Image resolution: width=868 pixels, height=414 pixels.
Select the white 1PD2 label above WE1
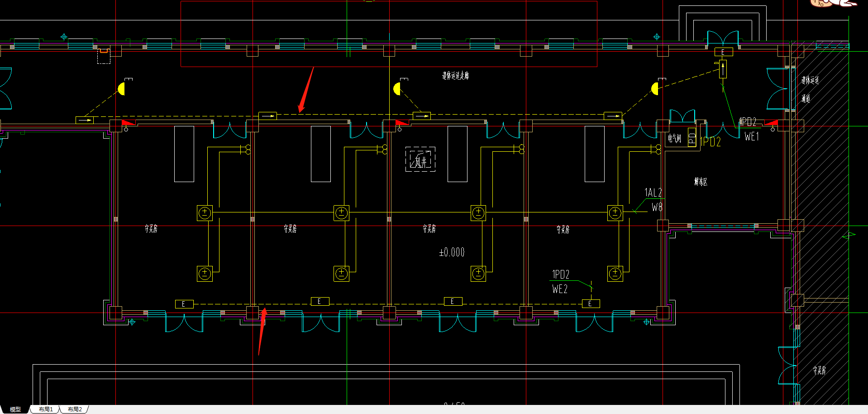pos(748,122)
